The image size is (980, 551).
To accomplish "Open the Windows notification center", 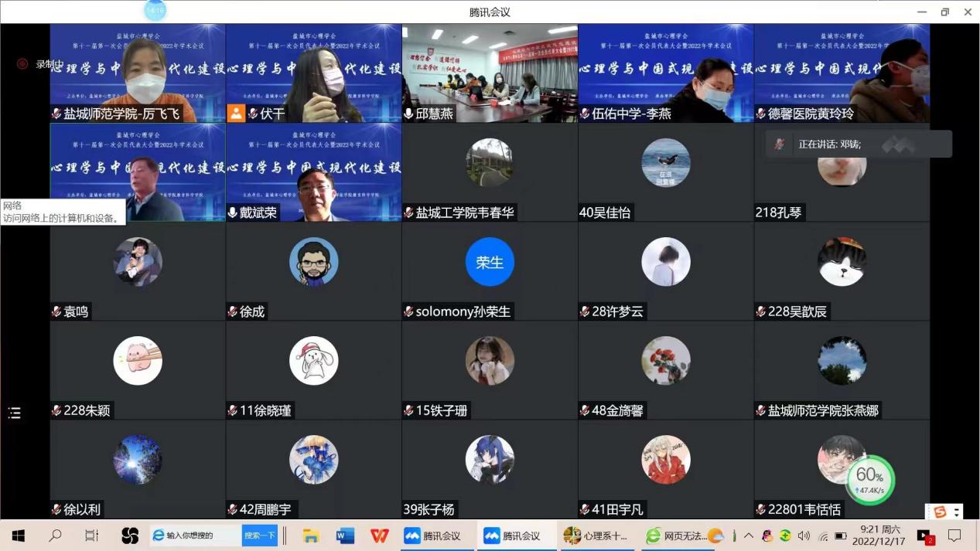I will [x=954, y=536].
